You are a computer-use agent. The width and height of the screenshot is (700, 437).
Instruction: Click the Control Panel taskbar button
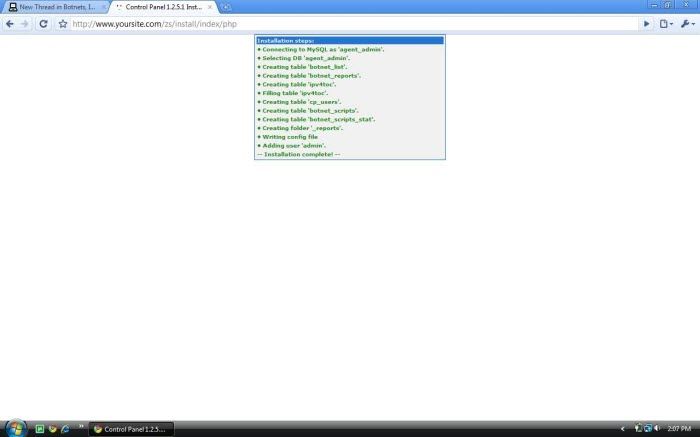130,429
